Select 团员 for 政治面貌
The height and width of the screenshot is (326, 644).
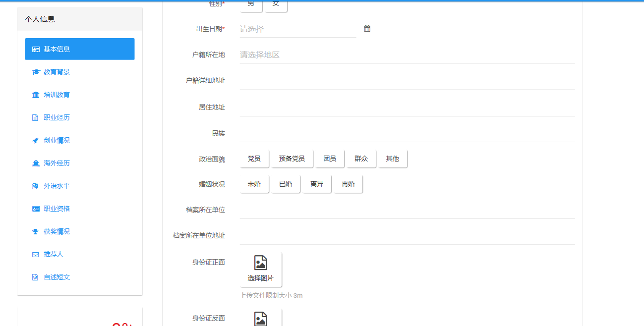click(x=330, y=159)
